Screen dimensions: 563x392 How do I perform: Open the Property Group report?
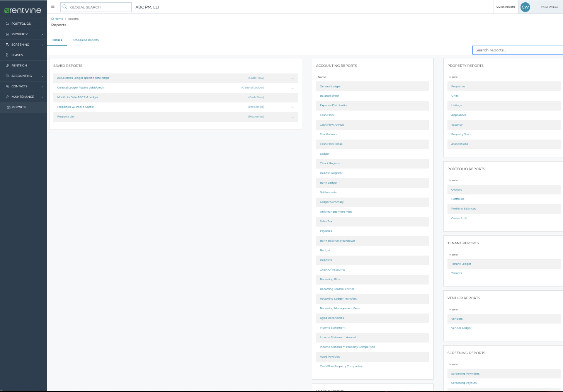pyautogui.click(x=462, y=134)
